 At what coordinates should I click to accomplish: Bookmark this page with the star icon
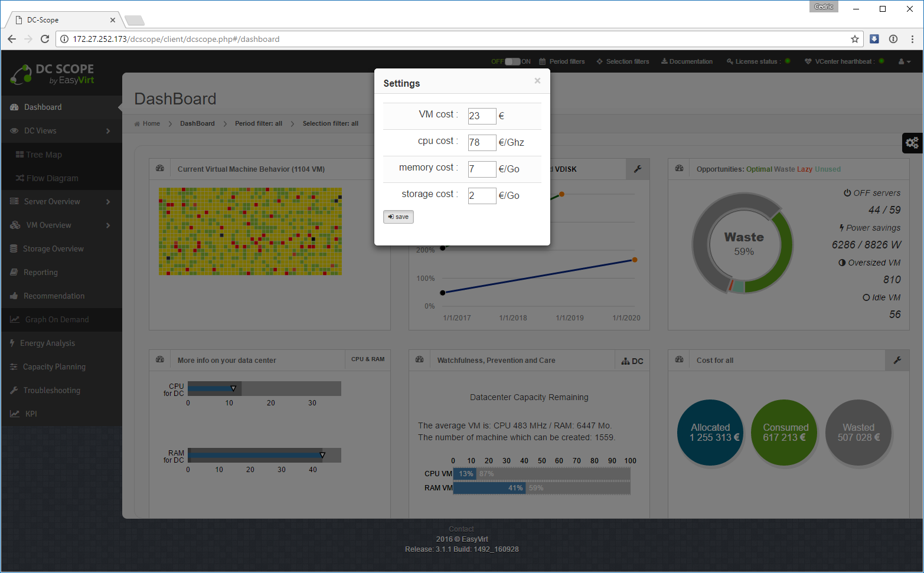854,39
